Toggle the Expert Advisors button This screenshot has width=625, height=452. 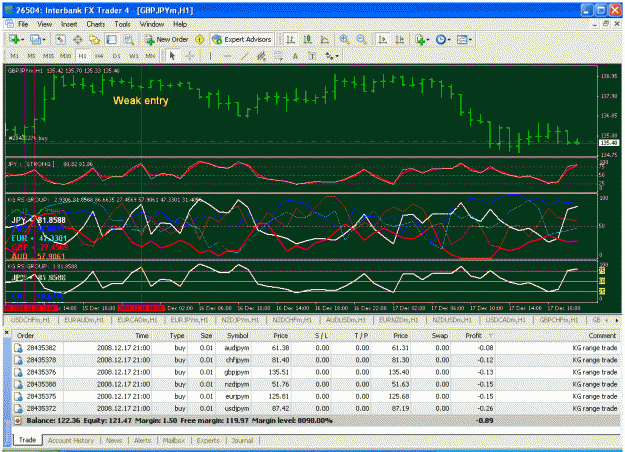coord(242,39)
